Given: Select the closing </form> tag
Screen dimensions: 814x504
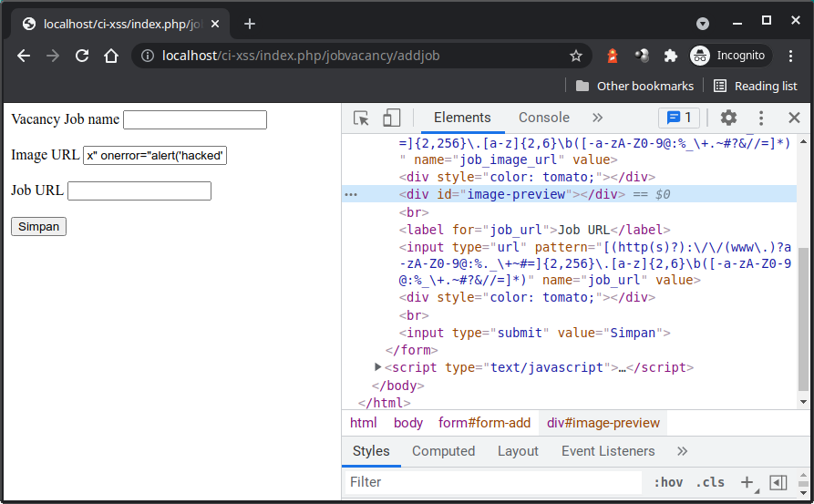Looking at the screenshot, I should (x=412, y=350).
